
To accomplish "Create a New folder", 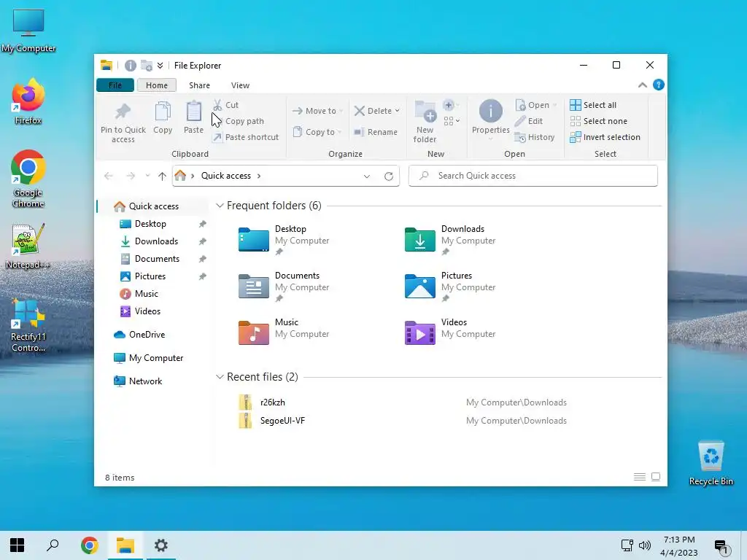I will click(425, 122).
